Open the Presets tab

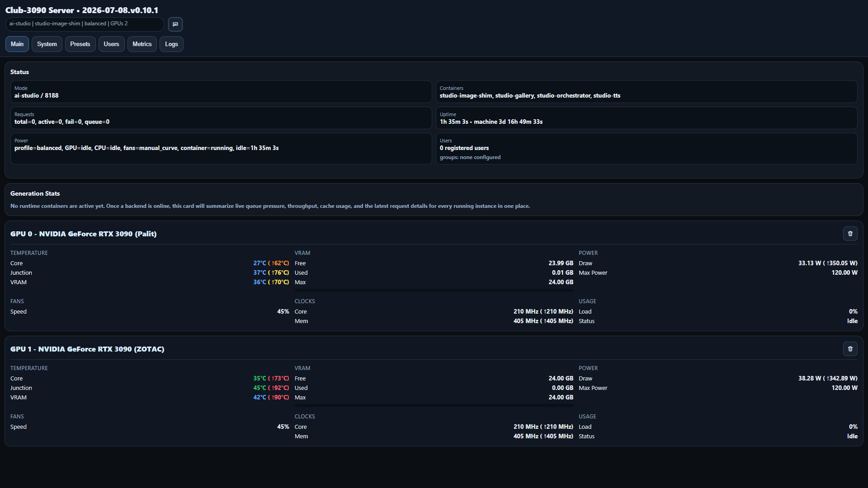tap(80, 44)
